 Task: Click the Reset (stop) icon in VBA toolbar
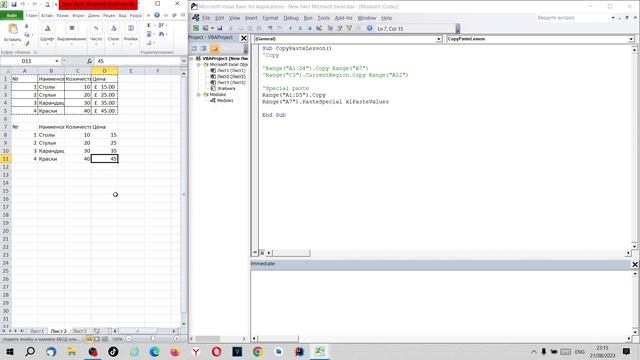point(309,28)
